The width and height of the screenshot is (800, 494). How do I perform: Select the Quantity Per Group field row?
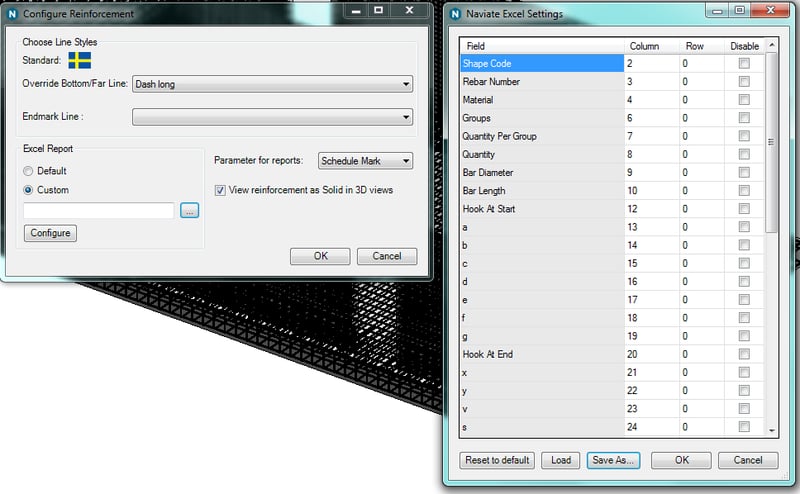[x=542, y=136]
